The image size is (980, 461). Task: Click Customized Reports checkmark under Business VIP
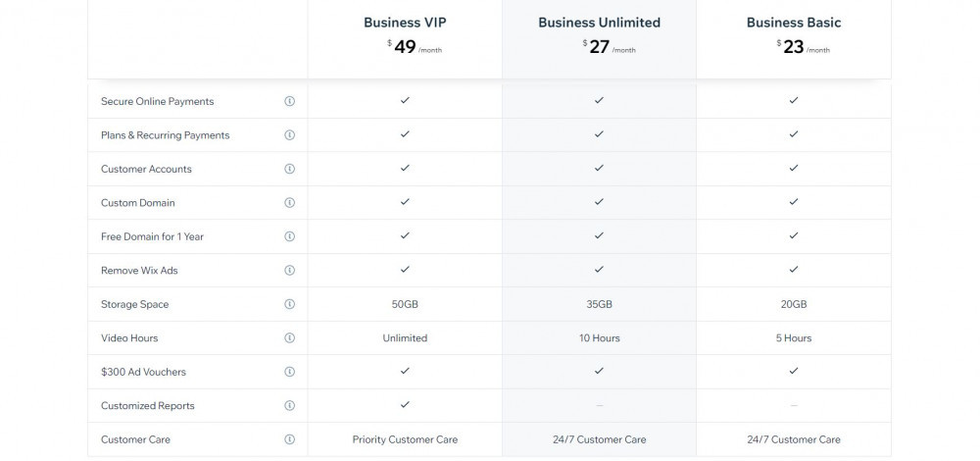405,405
